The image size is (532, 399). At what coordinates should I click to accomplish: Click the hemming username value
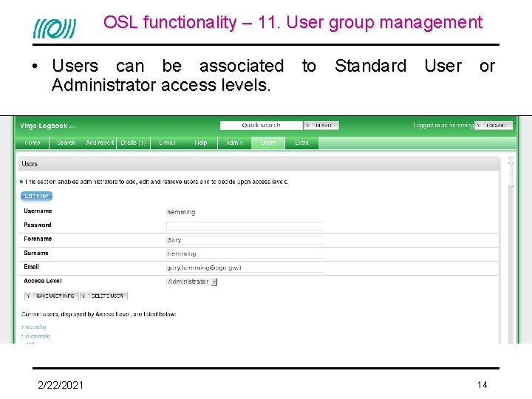point(181,212)
